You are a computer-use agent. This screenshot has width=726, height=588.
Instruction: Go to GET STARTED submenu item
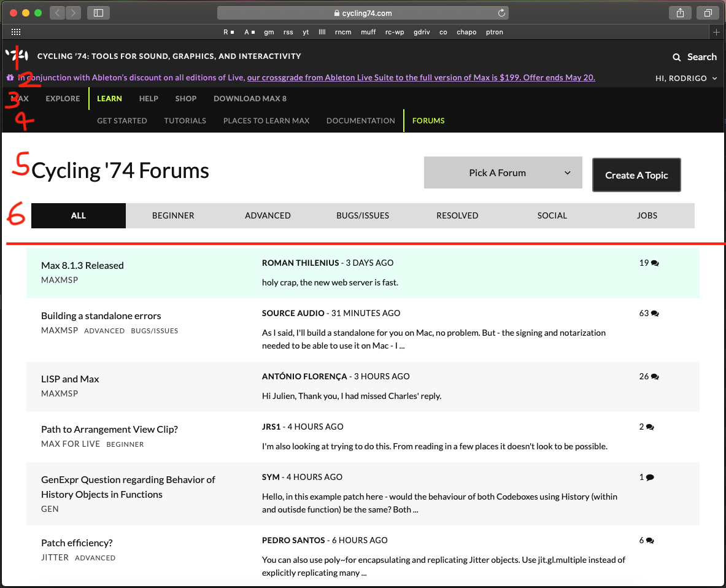click(122, 121)
